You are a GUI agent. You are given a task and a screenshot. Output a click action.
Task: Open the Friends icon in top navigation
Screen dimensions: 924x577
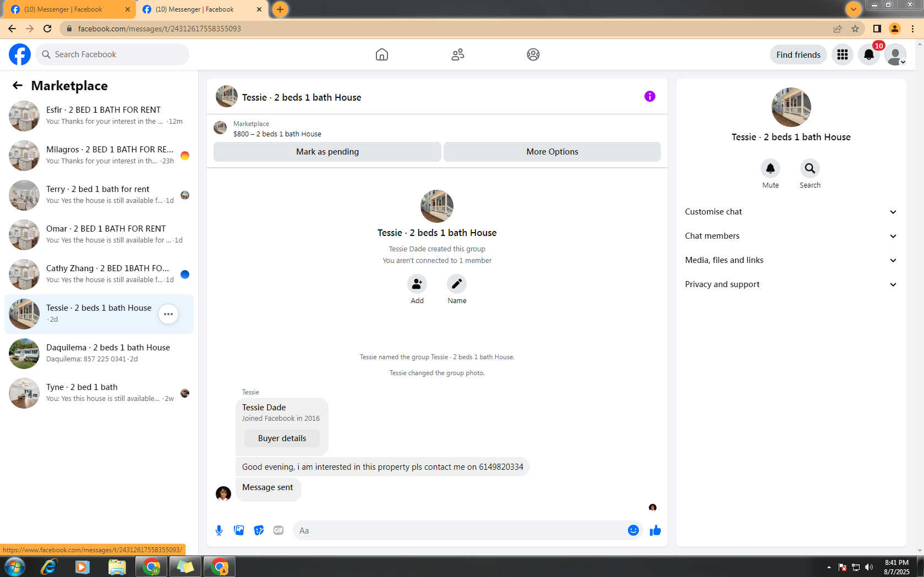click(x=458, y=54)
